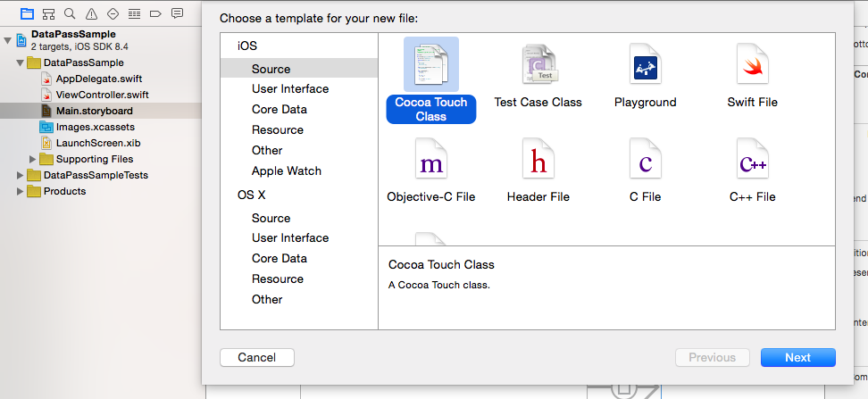868x399 pixels.
Task: Expand the DataPassSampleTests group
Action: coord(21,175)
